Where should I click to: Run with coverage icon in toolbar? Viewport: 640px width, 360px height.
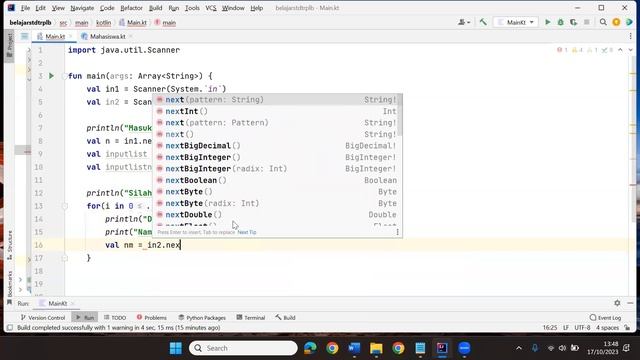tap(573, 22)
